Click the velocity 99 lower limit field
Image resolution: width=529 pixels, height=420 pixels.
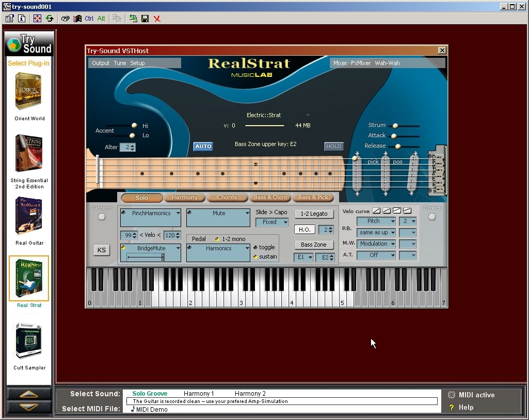(x=129, y=235)
